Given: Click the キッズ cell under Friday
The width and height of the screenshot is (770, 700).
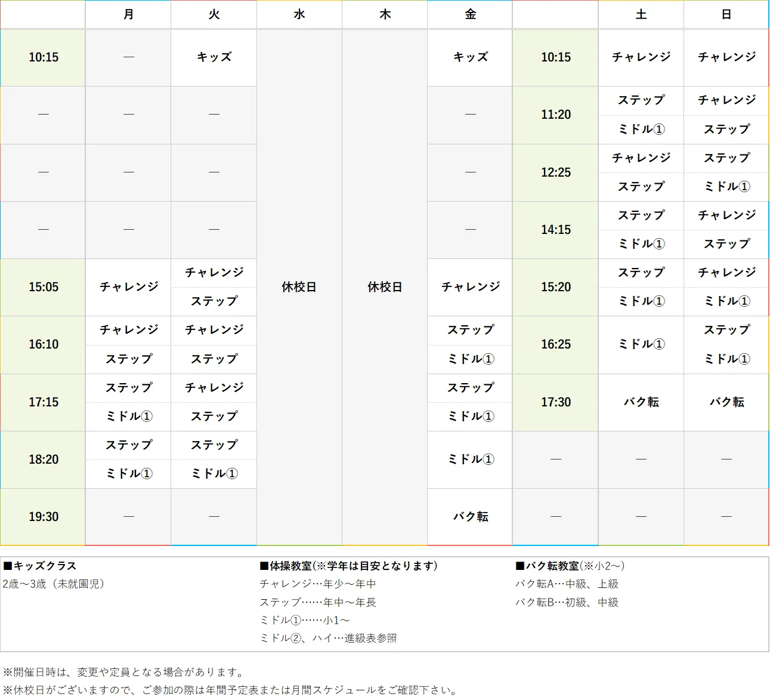Looking at the screenshot, I should [469, 57].
